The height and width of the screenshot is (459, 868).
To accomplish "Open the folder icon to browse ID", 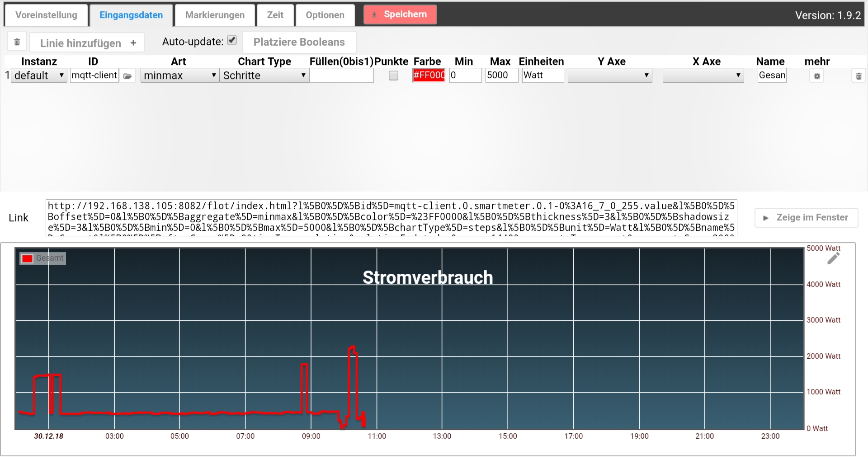I will [128, 76].
